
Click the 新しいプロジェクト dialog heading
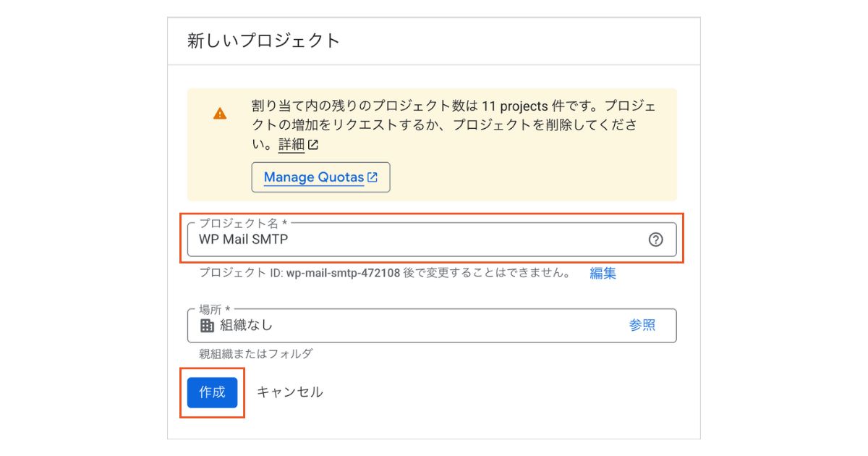(263, 41)
